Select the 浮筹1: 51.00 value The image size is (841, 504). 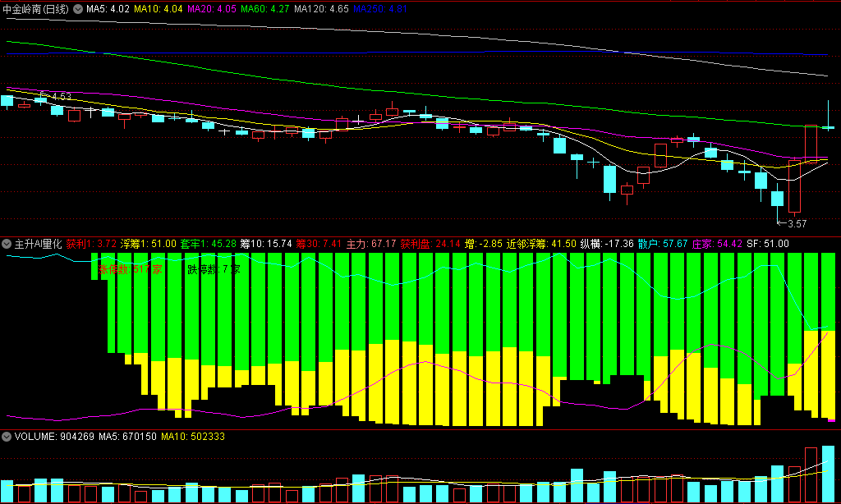pos(149,244)
